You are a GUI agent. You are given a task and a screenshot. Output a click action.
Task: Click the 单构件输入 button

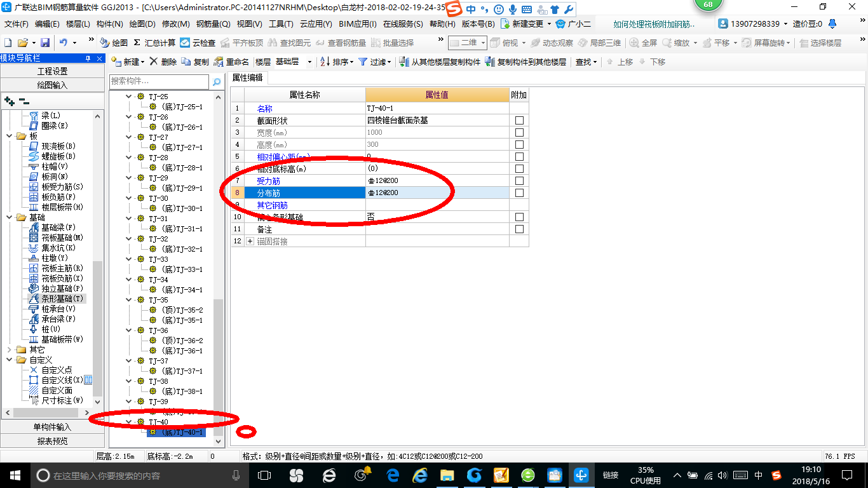52,427
